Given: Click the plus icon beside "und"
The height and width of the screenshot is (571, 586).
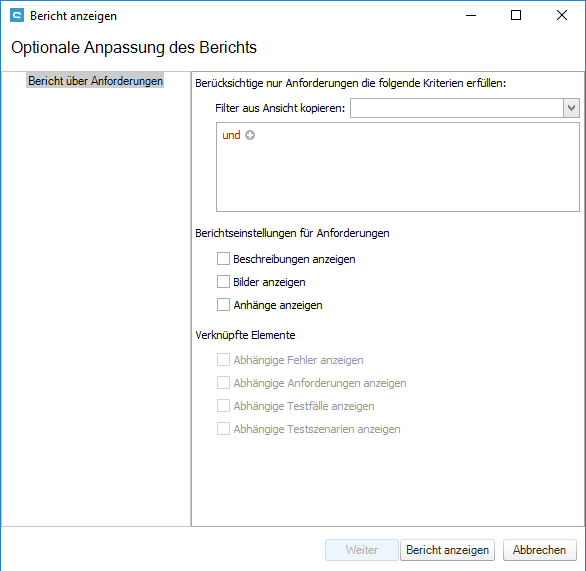Looking at the screenshot, I should pos(250,135).
